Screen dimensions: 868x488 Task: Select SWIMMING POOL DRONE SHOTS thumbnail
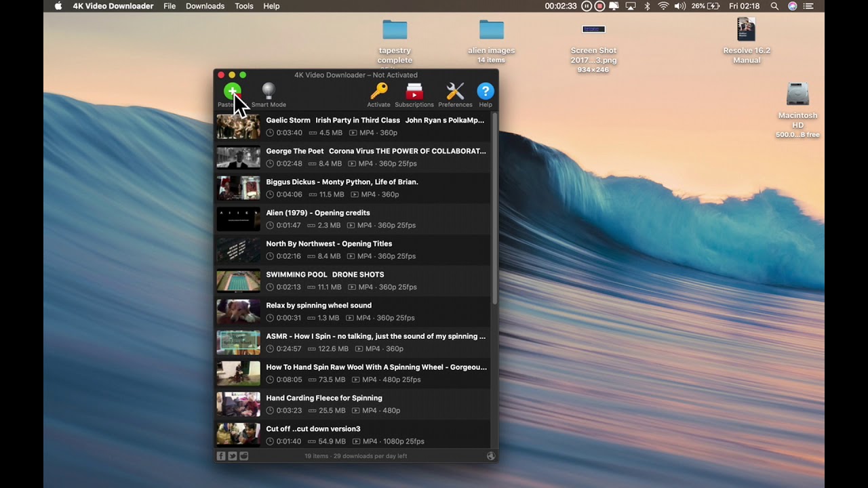[x=238, y=281]
